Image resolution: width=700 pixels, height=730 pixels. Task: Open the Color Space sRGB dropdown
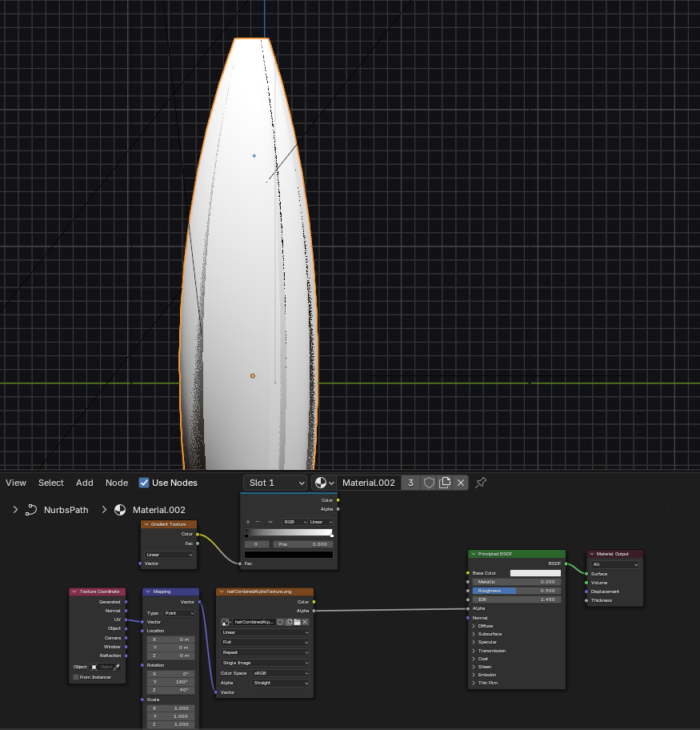coord(280,673)
